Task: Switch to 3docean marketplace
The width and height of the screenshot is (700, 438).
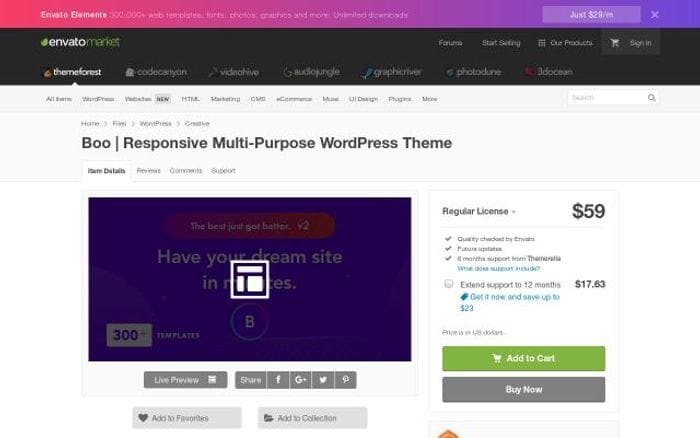Action: click(549, 72)
